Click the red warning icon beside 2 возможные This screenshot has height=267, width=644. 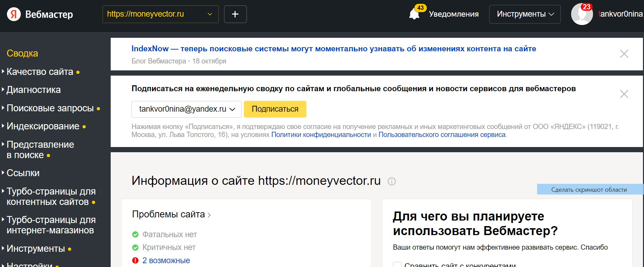click(135, 260)
